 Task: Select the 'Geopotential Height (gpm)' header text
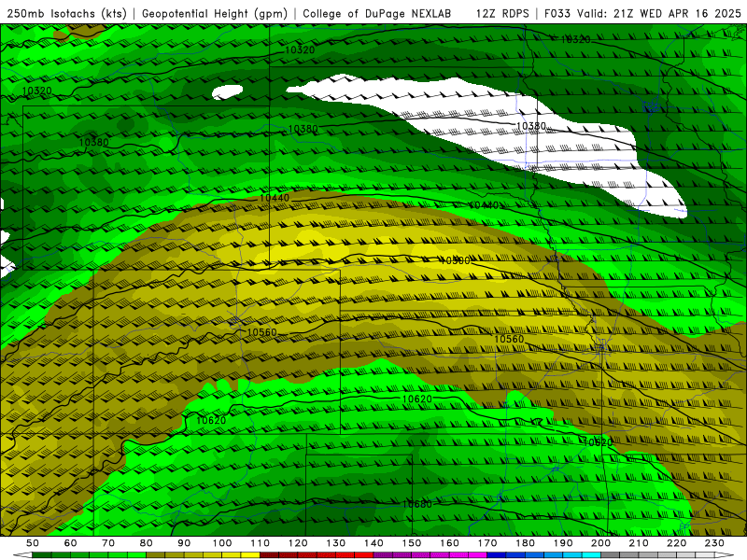(215, 14)
